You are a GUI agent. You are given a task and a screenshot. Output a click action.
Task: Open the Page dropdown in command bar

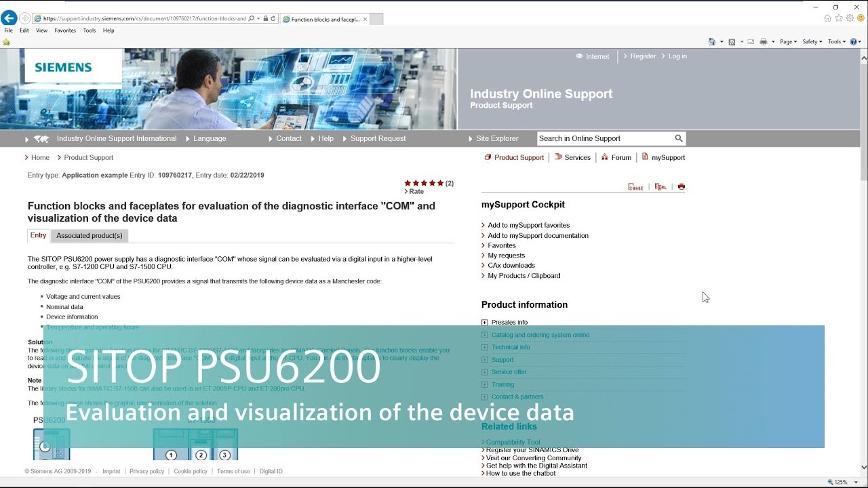click(788, 41)
